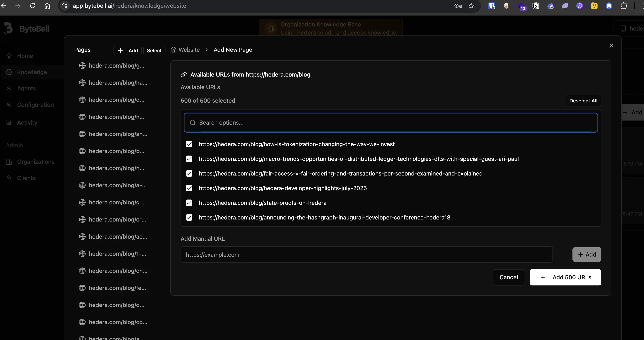Click the Add New Page breadcrumb

click(x=233, y=49)
